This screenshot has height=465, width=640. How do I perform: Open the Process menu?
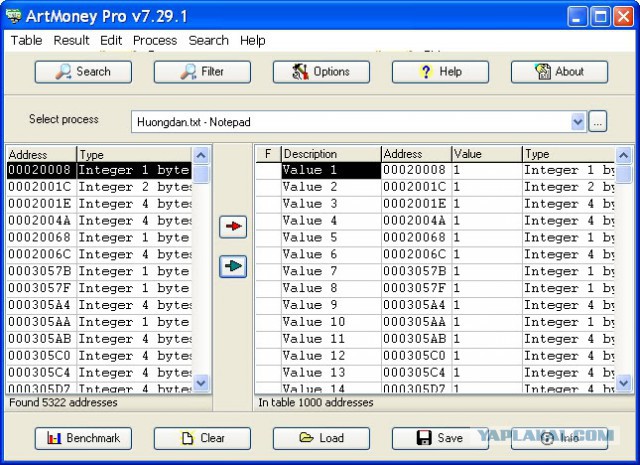pos(154,40)
